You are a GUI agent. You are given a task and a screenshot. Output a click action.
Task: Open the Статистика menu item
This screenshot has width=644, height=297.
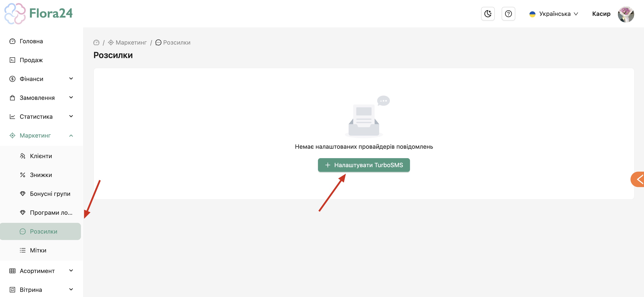42,117
